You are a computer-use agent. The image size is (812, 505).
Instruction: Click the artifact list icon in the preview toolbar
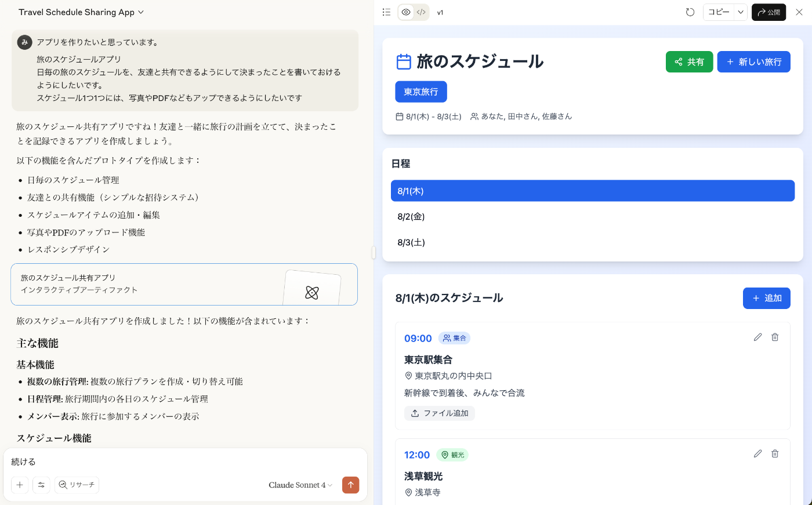pos(386,12)
